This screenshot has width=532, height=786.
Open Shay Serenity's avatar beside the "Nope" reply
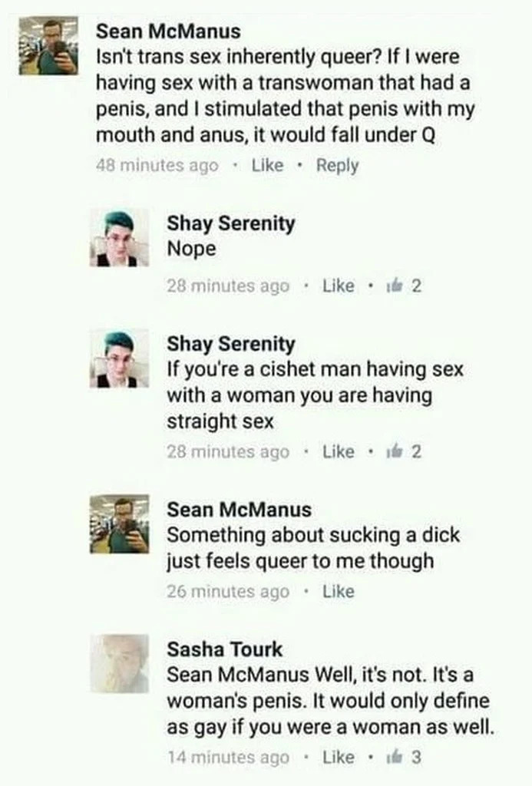119,238
